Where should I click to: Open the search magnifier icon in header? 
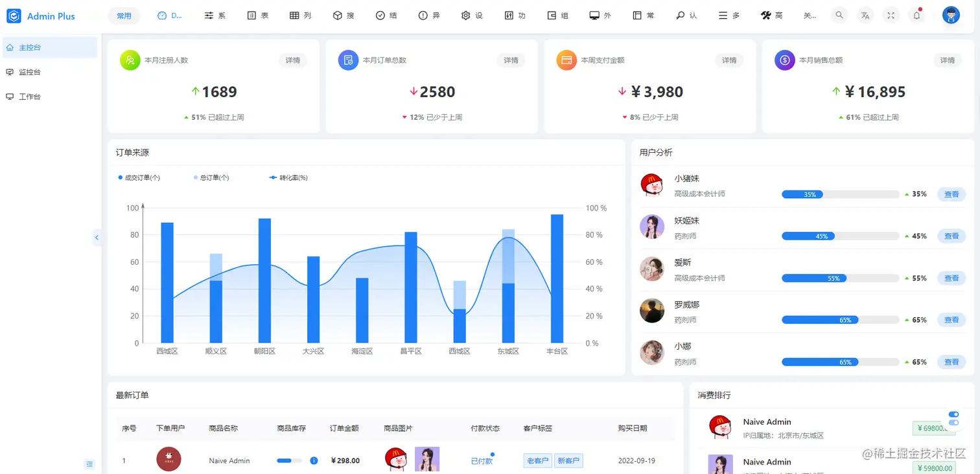point(839,16)
